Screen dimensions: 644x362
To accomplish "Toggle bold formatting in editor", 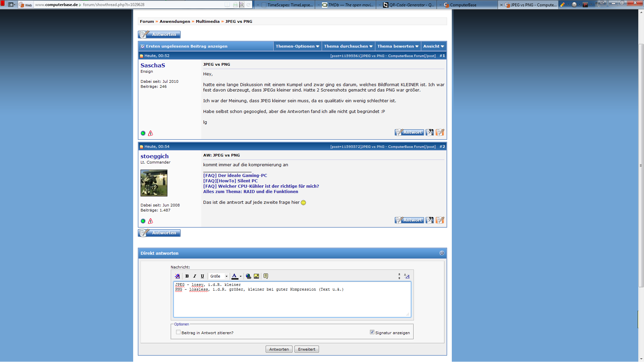I will pyautogui.click(x=187, y=276).
